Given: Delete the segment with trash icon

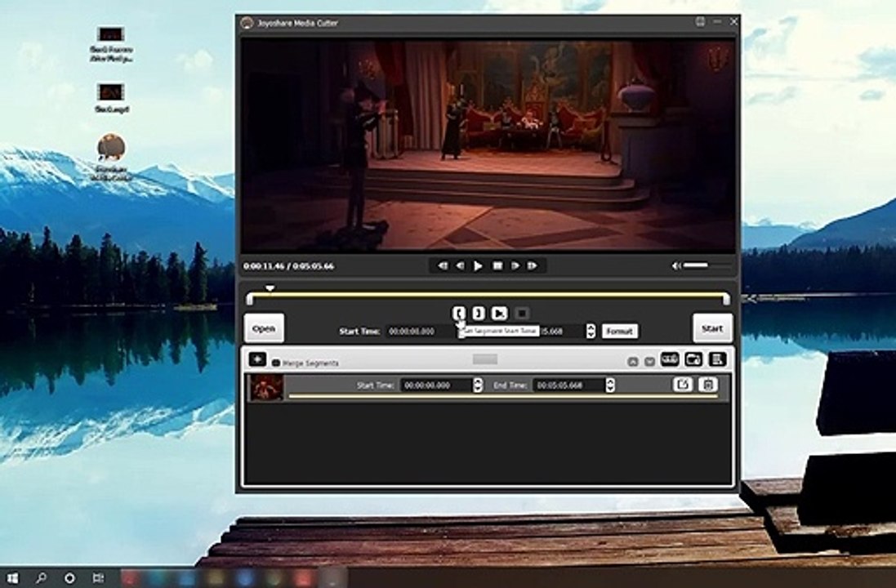Looking at the screenshot, I should [x=708, y=385].
